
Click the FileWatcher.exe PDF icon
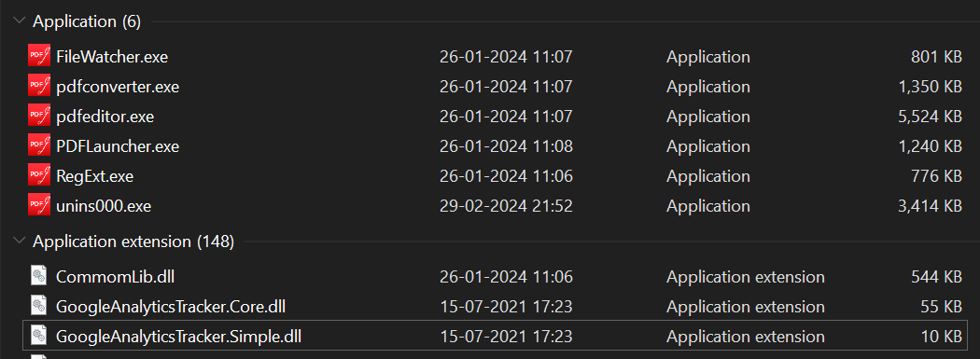point(39,57)
